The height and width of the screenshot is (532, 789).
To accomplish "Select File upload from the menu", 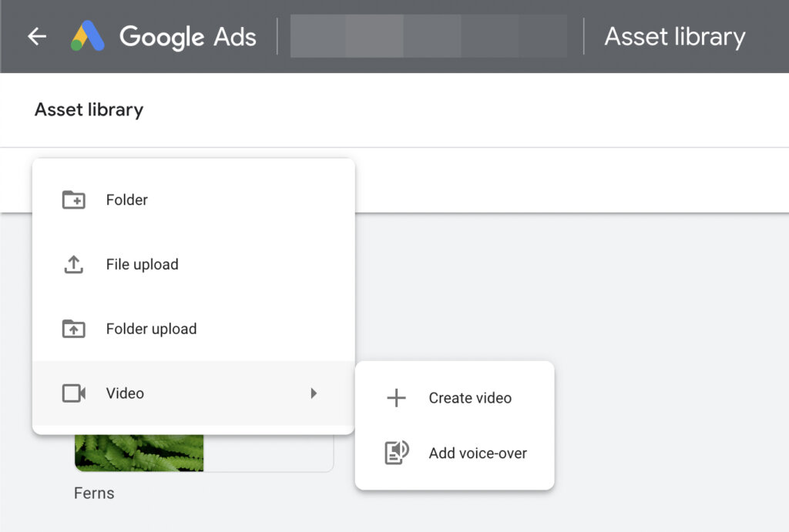I will (x=140, y=264).
